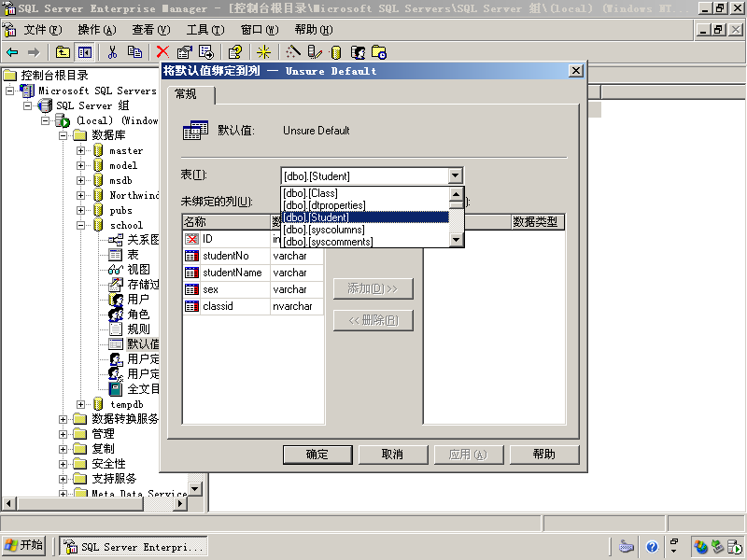Click table list scrollbar down arrow
Viewport: 747px width, 560px height.
pyautogui.click(x=456, y=240)
